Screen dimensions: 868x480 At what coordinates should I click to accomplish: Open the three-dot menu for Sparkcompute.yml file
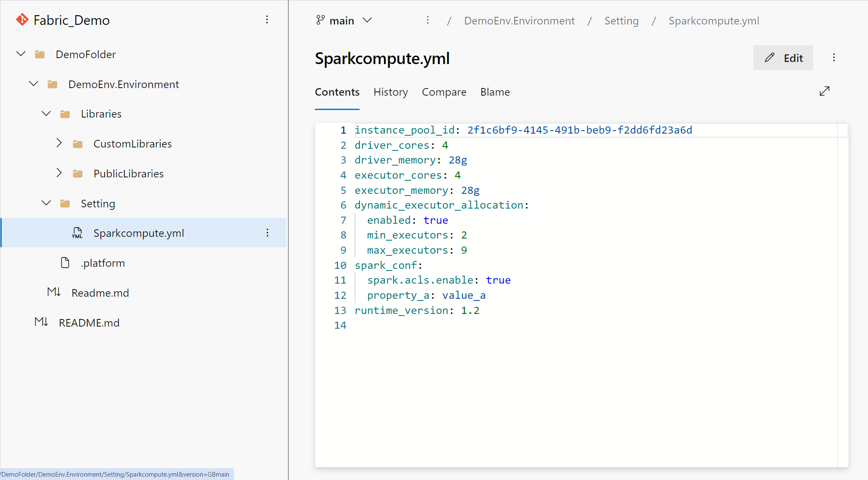pyautogui.click(x=268, y=233)
